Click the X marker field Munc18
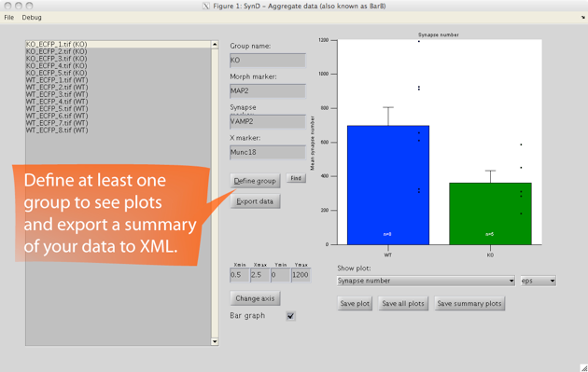 pyautogui.click(x=268, y=153)
